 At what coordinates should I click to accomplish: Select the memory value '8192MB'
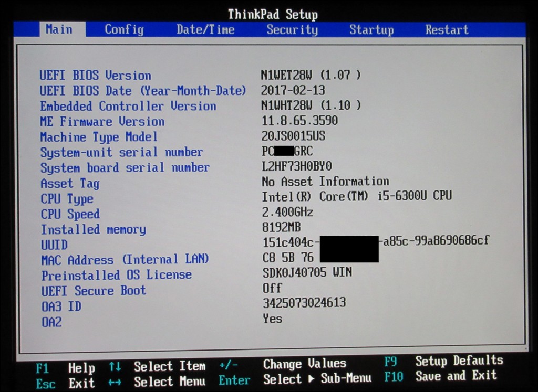tap(282, 228)
